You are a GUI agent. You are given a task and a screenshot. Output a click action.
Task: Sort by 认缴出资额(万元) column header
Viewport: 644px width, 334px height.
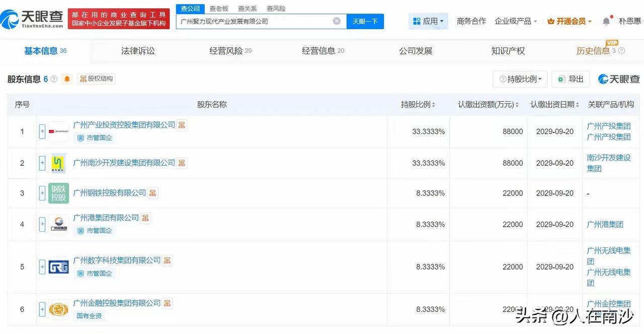pos(489,105)
